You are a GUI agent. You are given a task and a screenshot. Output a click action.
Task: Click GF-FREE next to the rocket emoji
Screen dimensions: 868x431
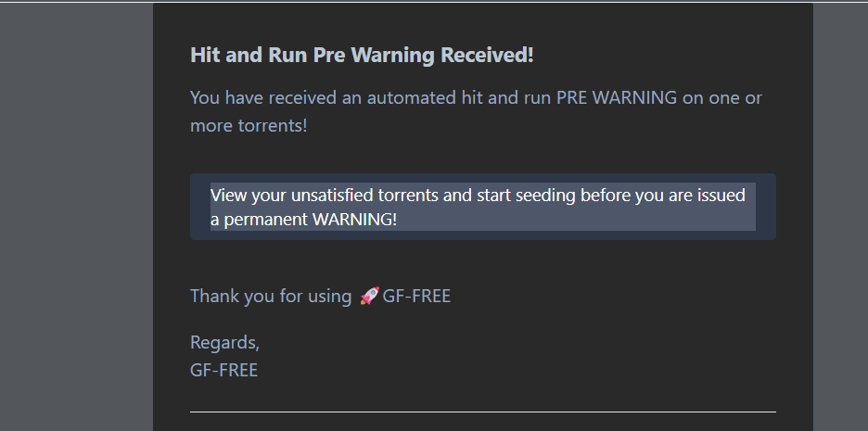[x=416, y=297]
